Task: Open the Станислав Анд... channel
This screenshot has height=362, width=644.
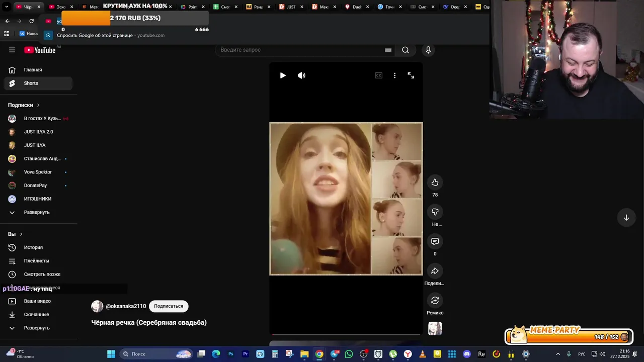Action: (x=38, y=158)
